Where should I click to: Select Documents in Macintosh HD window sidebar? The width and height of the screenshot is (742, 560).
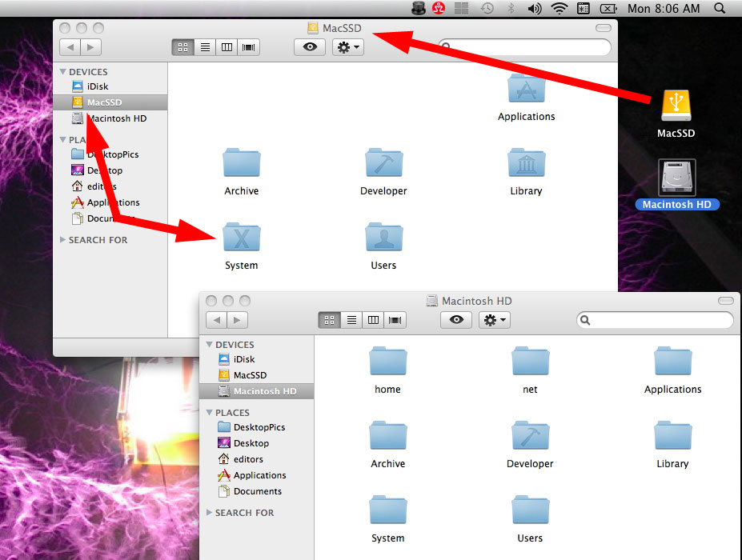pos(256,492)
